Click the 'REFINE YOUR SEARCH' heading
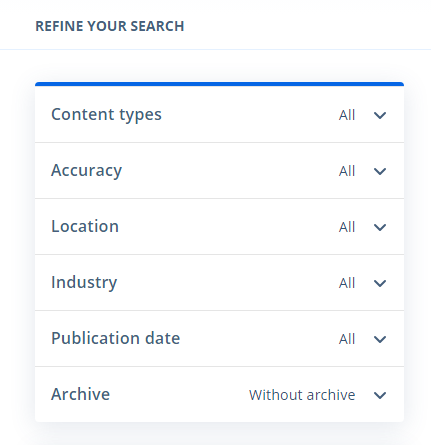Screen dimensions: 431x445 point(110,26)
